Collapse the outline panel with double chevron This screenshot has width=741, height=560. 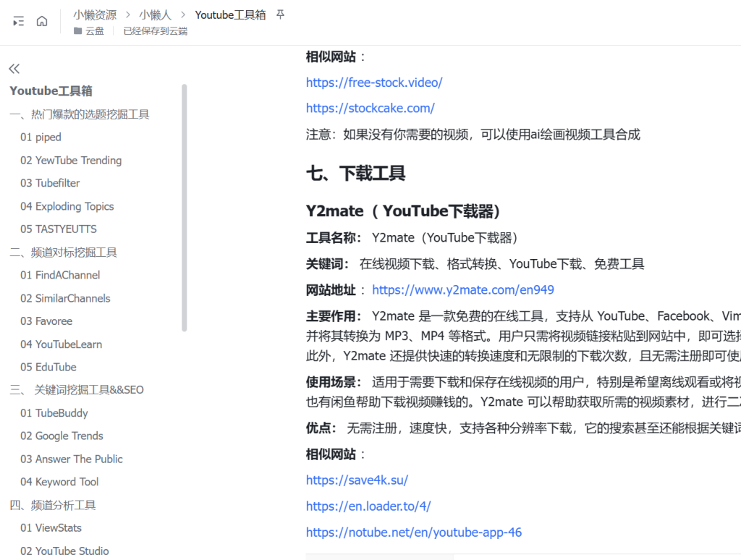pos(14,69)
